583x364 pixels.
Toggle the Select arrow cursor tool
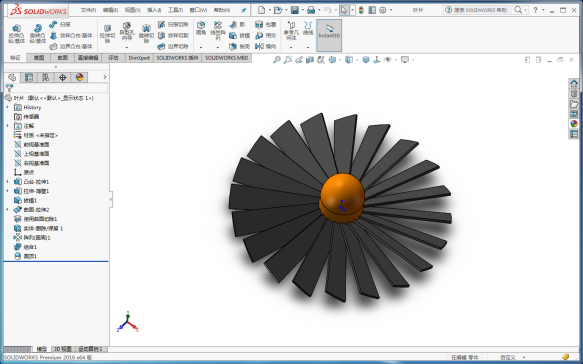click(x=344, y=10)
